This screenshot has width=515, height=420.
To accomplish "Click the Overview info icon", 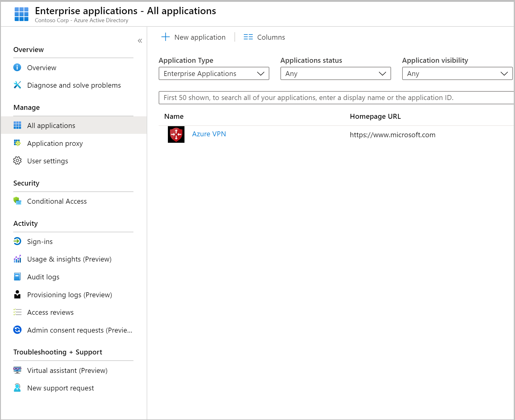I will [17, 67].
